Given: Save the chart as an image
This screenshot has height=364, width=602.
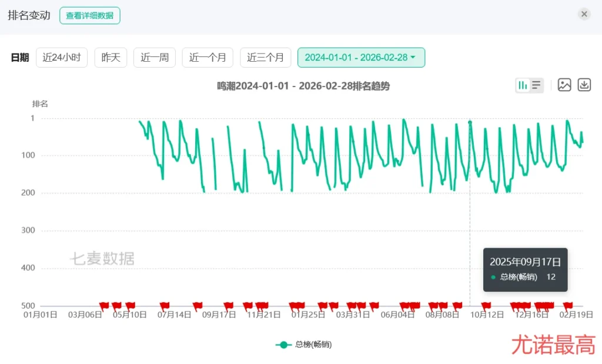Looking at the screenshot, I should tap(564, 85).
